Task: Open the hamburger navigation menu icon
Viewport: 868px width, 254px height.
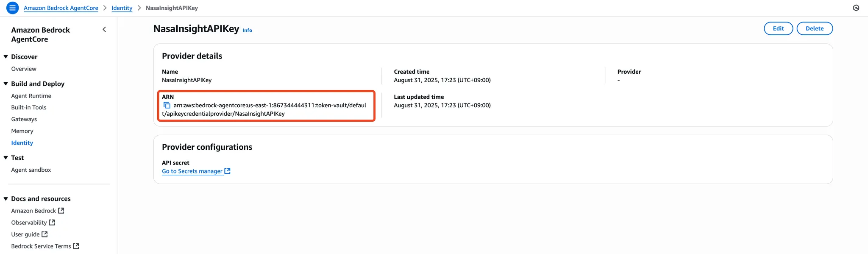Action: tap(13, 8)
